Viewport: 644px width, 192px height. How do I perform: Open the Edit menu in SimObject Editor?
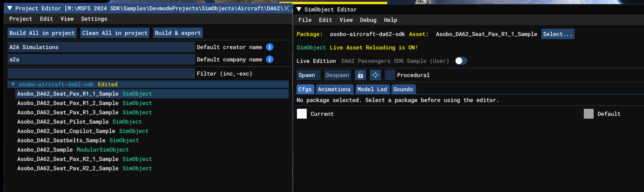click(325, 20)
